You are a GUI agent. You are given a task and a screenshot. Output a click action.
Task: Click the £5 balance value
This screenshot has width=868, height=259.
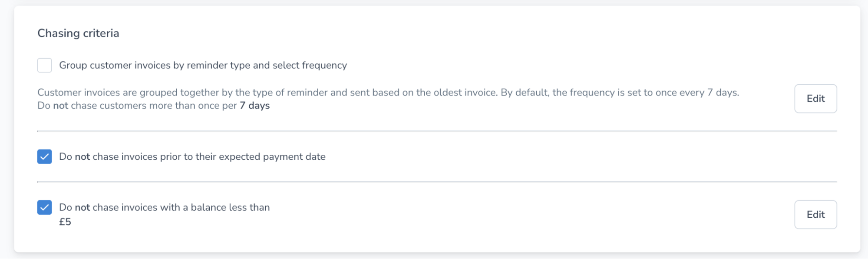(65, 222)
